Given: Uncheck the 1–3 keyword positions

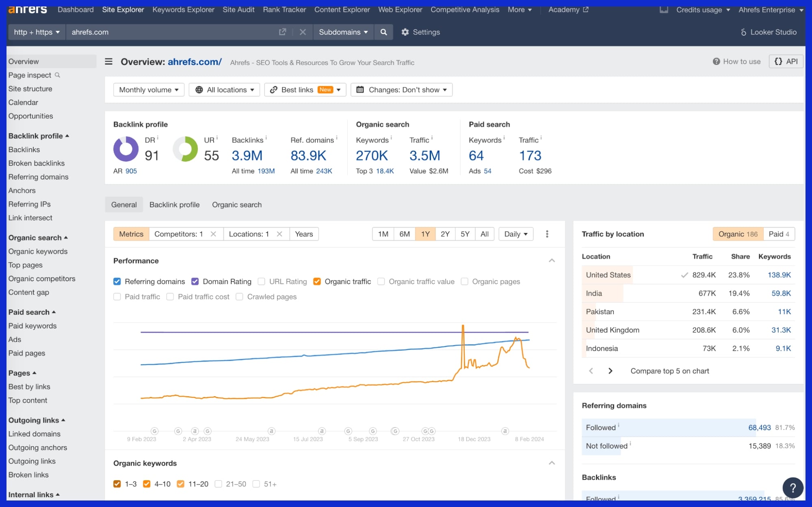Looking at the screenshot, I should 117,484.
